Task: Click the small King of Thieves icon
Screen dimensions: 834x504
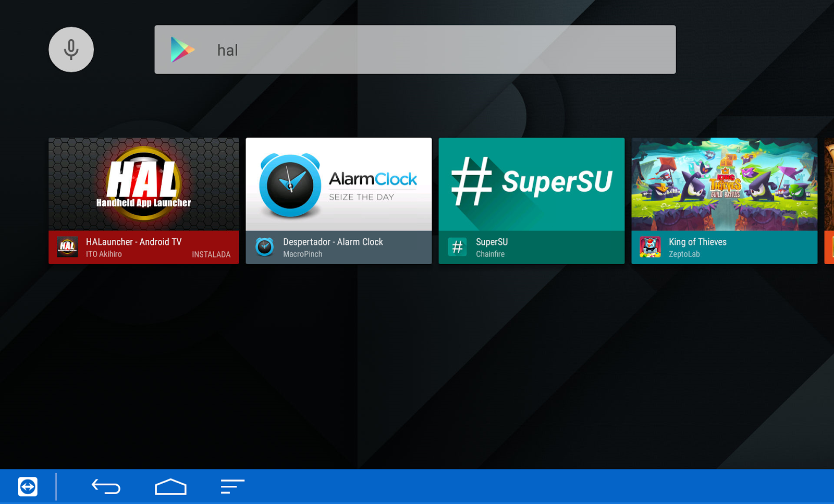Action: click(x=651, y=247)
